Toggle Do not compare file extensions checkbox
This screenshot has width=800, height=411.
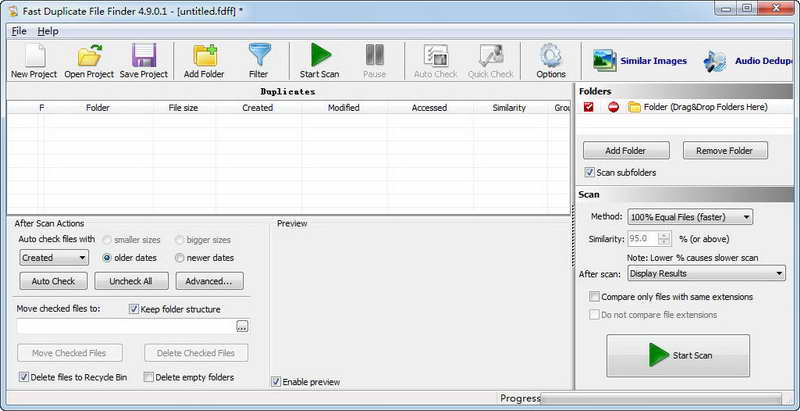594,315
